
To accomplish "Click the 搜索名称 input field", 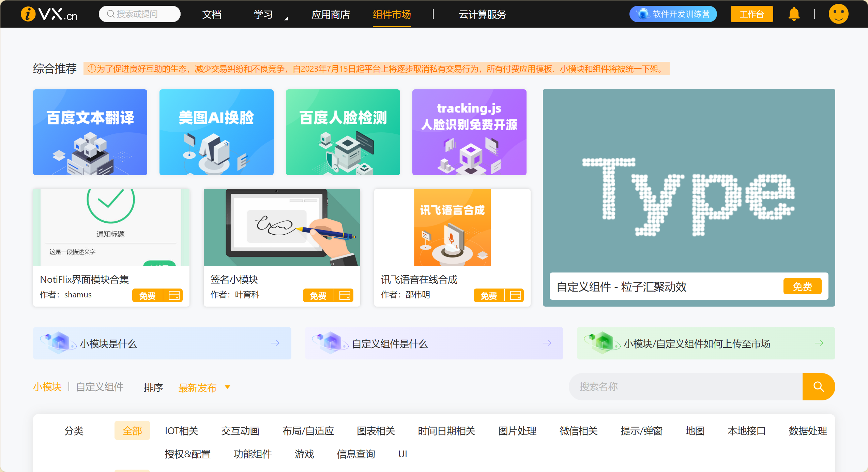I will (x=685, y=387).
